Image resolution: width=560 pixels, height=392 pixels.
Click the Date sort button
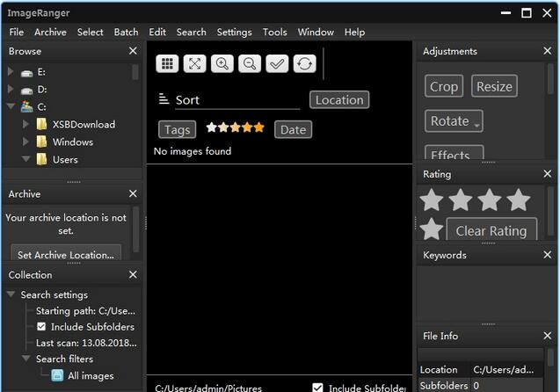294,129
